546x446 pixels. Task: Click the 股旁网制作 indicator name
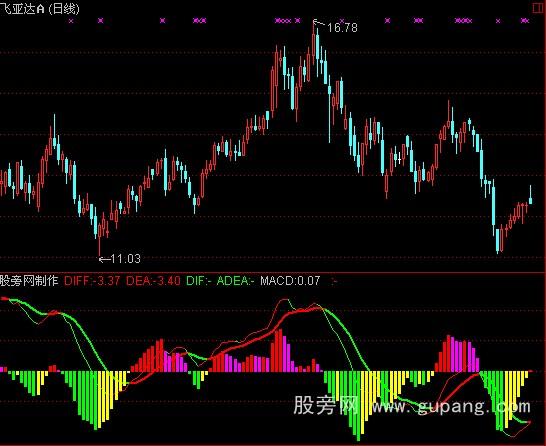pyautogui.click(x=29, y=280)
